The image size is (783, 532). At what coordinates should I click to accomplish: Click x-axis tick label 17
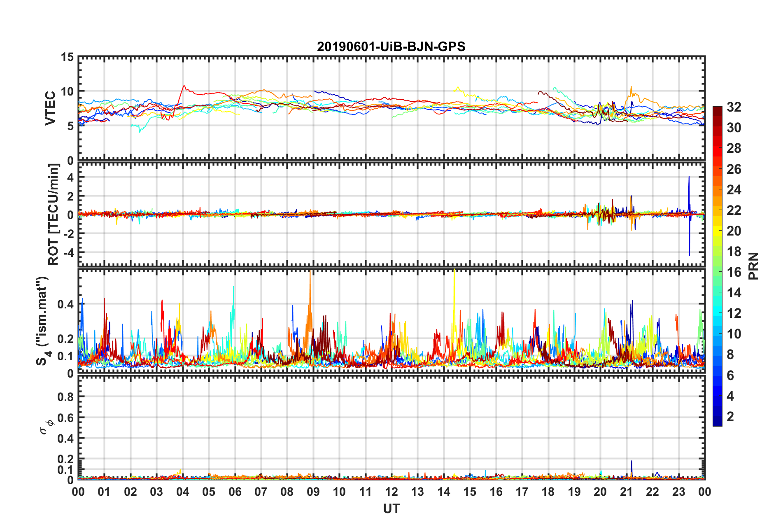[x=522, y=492]
